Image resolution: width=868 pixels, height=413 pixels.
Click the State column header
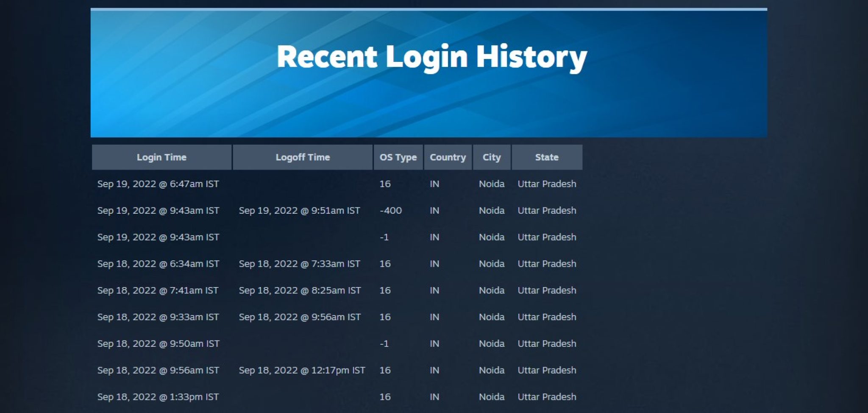(x=547, y=157)
